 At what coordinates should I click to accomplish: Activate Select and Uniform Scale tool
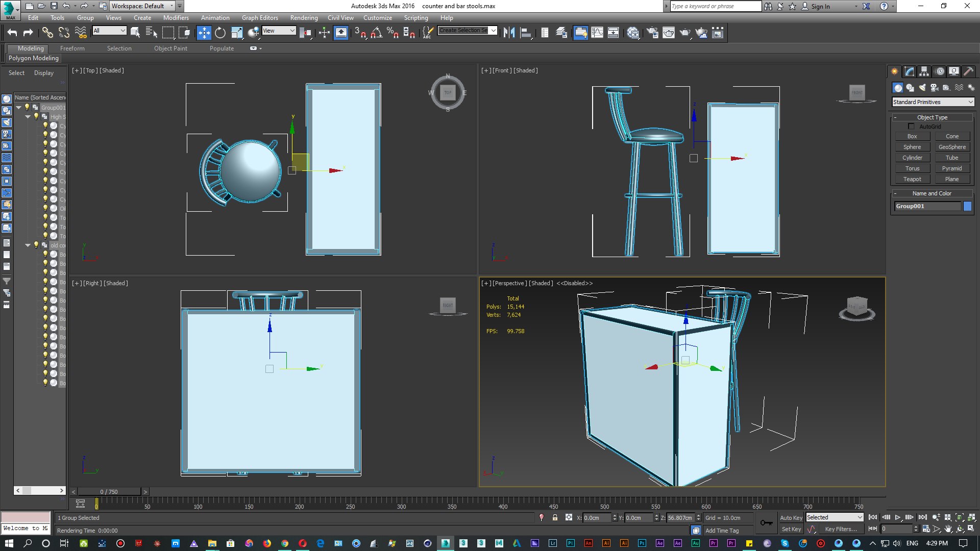(237, 33)
